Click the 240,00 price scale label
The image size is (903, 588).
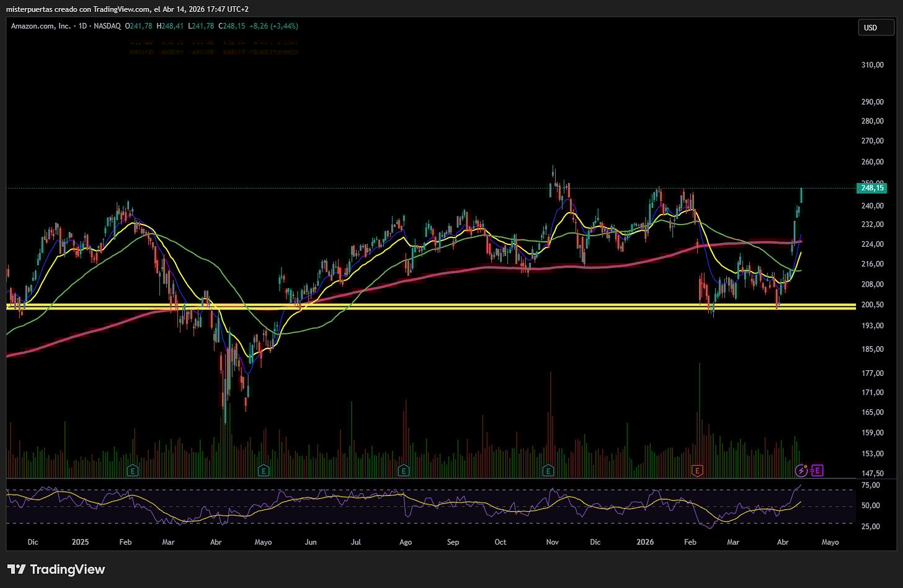point(873,206)
